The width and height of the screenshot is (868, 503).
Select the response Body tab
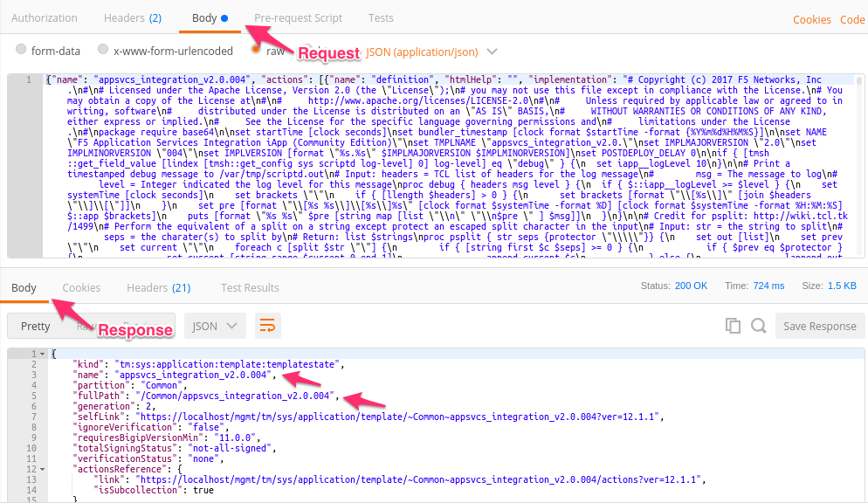[x=24, y=288]
